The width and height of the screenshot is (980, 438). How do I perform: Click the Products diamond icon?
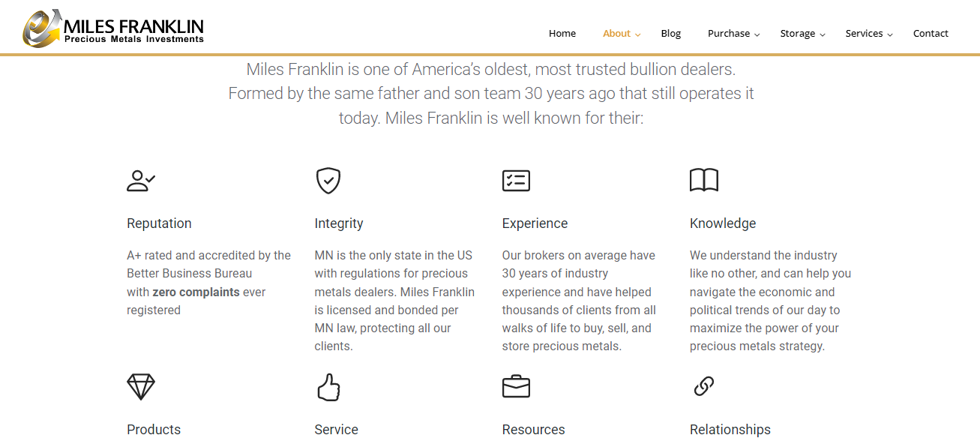(141, 387)
